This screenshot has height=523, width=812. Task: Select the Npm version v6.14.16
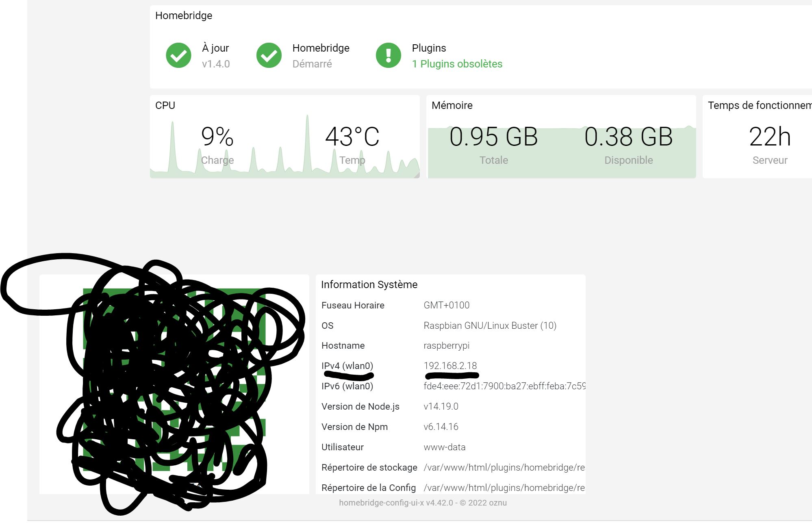point(441,427)
